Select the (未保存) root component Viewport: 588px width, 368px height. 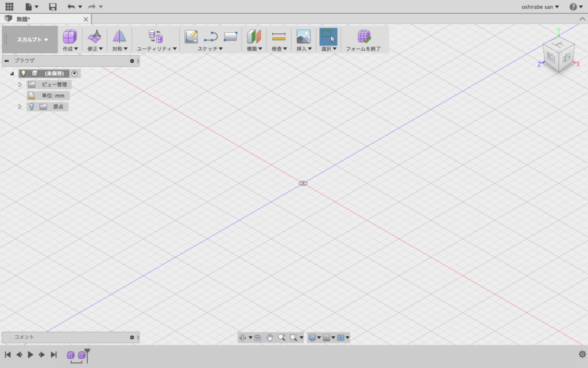click(54, 74)
